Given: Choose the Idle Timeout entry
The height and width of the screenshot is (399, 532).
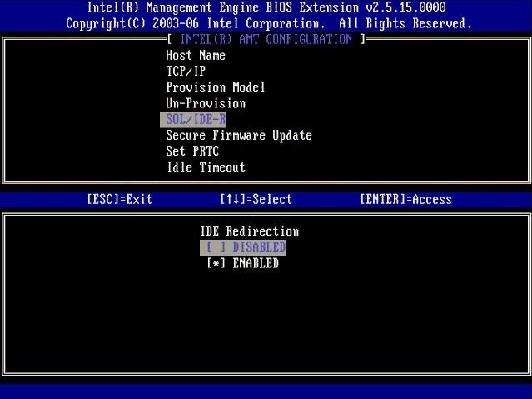Looking at the screenshot, I should click(206, 167).
